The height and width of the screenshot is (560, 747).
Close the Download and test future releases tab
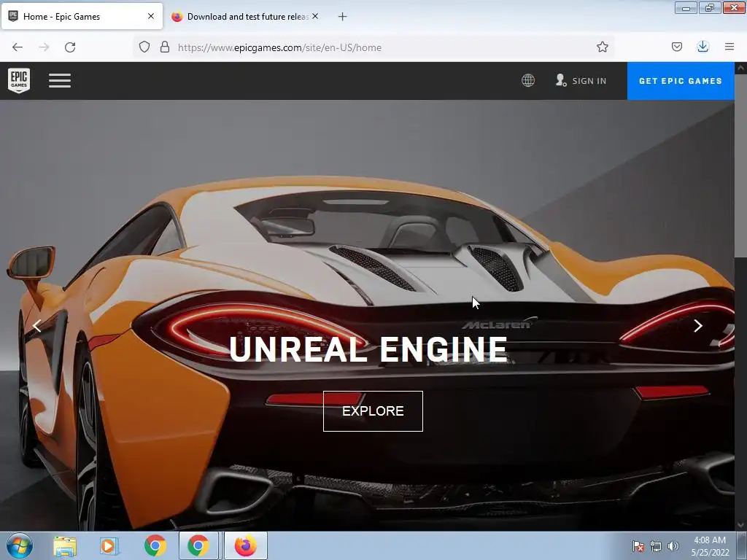point(315,16)
